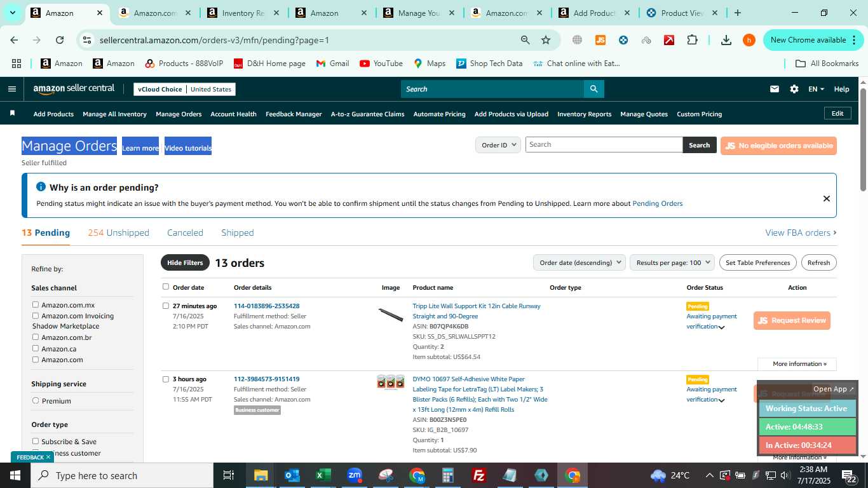Open Zoom from the taskbar
The height and width of the screenshot is (488, 868).
(x=355, y=475)
